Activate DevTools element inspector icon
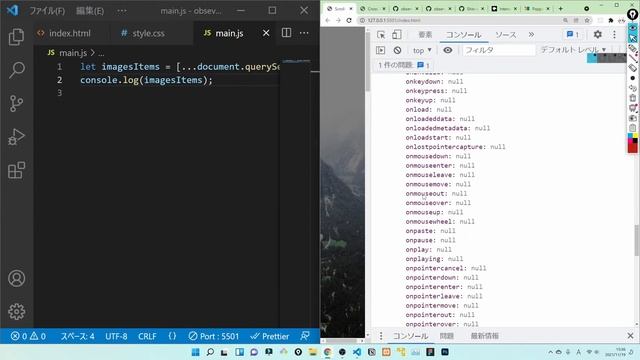This screenshot has height=360, width=640. 381,35
